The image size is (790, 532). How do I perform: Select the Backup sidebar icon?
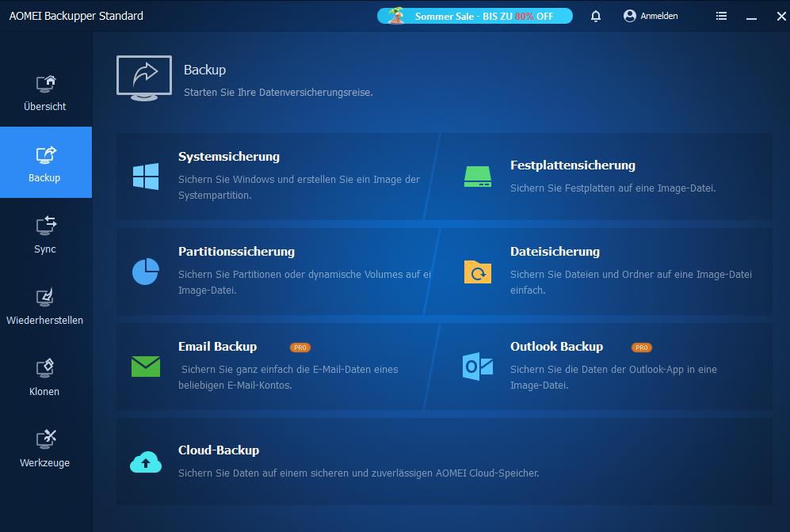click(46, 155)
